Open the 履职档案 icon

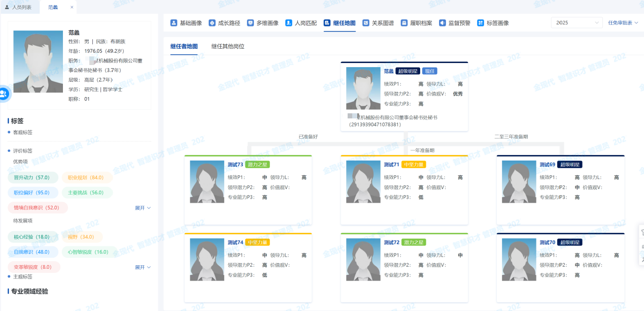pos(404,23)
